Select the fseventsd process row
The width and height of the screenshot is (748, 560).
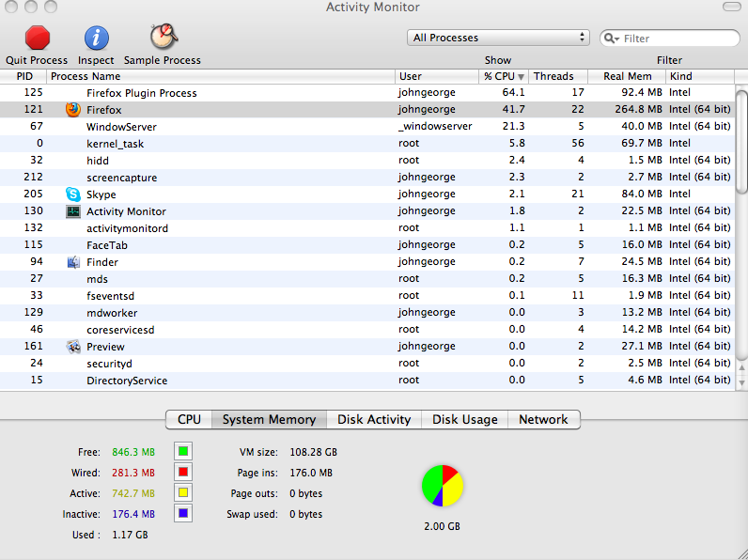tap(367, 295)
